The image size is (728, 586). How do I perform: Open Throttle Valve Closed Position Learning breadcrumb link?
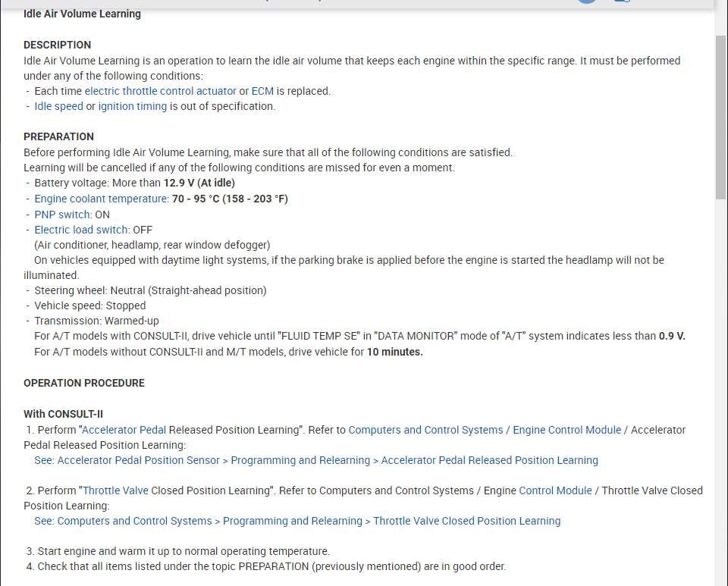pyautogui.click(x=467, y=521)
